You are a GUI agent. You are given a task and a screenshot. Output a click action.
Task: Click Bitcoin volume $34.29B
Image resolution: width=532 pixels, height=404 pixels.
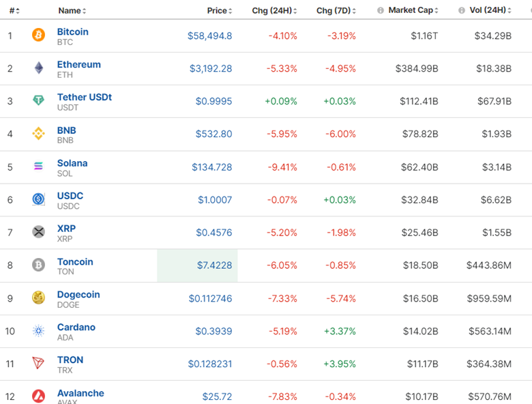pos(492,35)
